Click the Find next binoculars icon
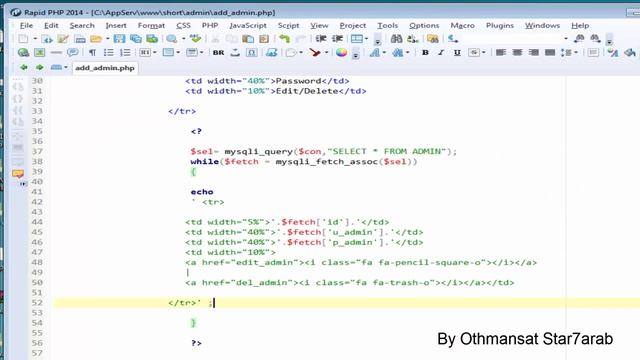 pyautogui.click(x=595, y=39)
